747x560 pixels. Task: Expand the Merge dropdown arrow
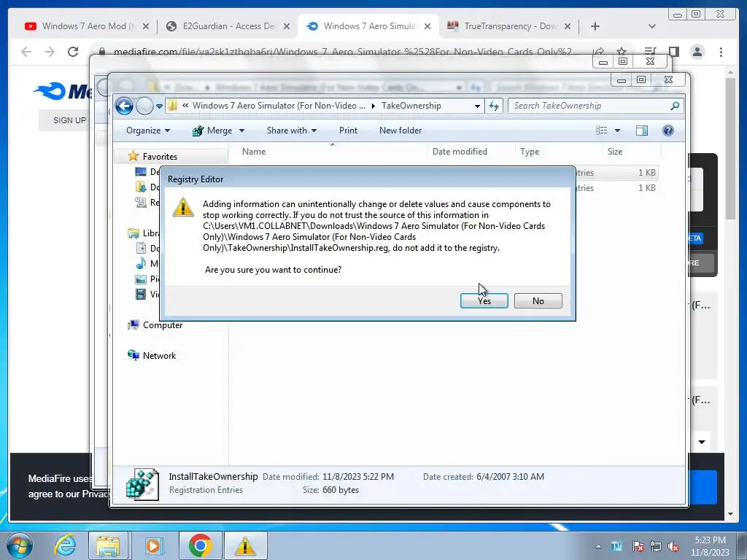click(x=241, y=131)
